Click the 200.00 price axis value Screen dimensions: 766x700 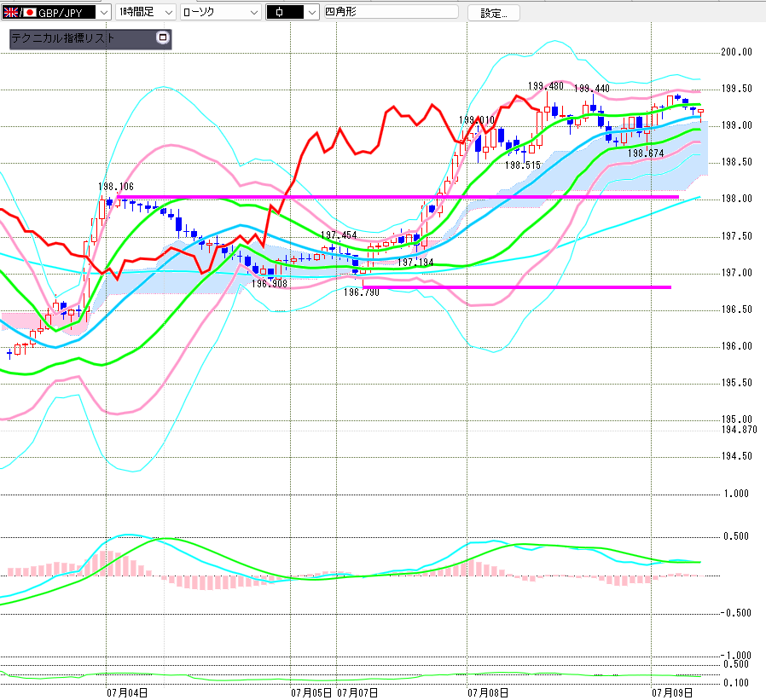[x=737, y=52]
